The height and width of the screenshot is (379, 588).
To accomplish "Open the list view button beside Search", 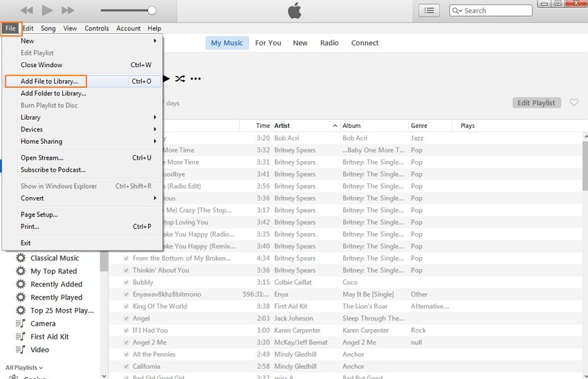I will 429,10.
